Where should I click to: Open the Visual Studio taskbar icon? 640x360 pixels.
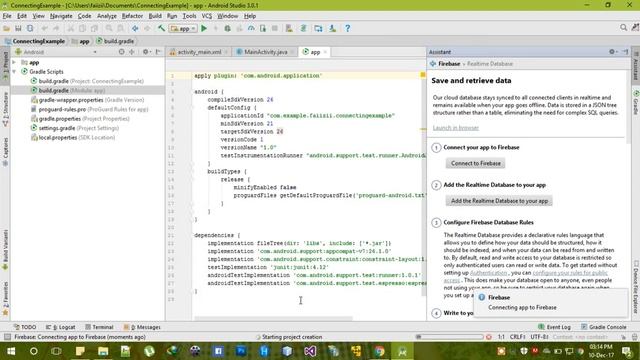coord(310,351)
